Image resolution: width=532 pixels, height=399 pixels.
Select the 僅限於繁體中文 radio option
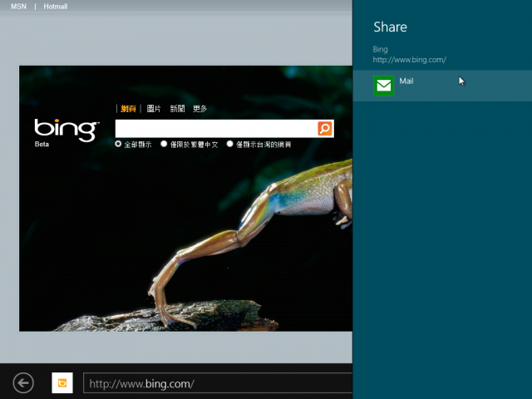click(164, 144)
